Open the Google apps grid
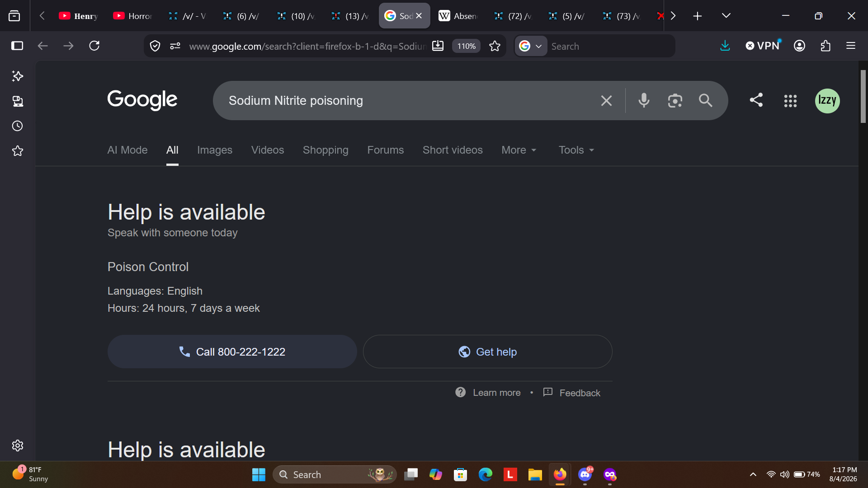Screen dimensions: 868x488 [790, 101]
